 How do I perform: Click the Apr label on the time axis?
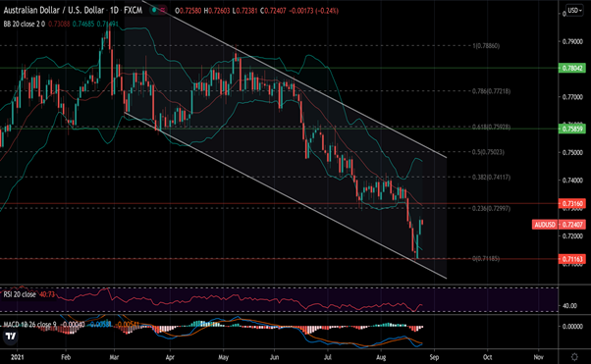[x=170, y=357]
